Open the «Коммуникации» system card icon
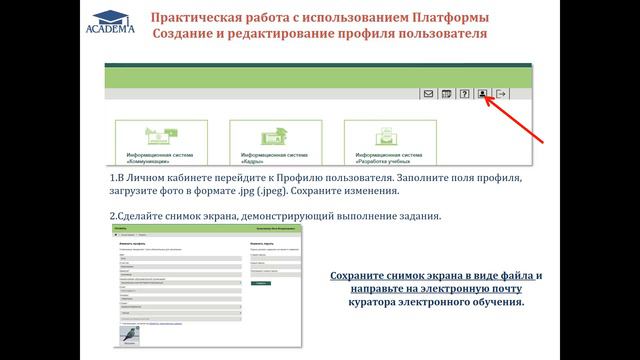Image resolution: width=640 pixels, height=360 pixels. point(161,136)
